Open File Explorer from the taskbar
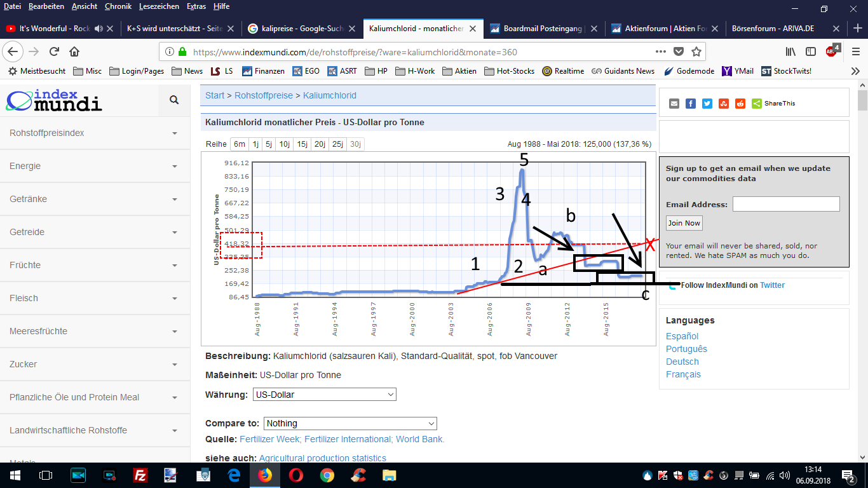The image size is (868, 488). click(x=390, y=475)
